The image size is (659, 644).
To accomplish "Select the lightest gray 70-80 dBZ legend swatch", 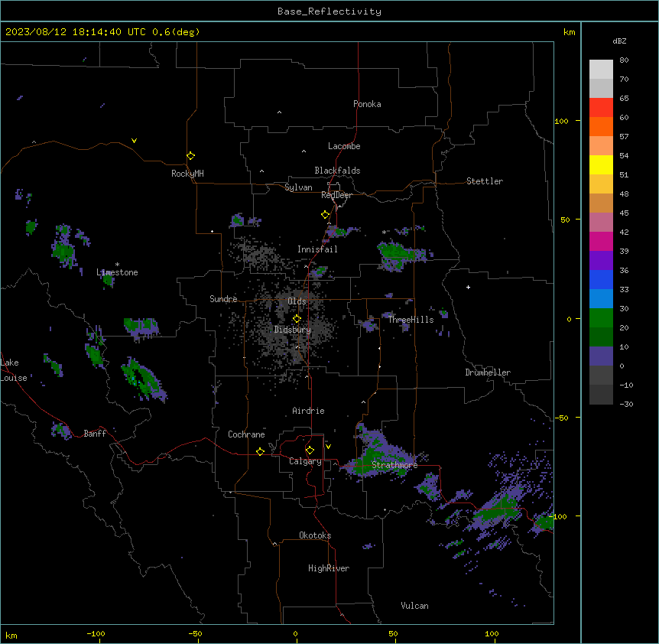I will [x=601, y=70].
